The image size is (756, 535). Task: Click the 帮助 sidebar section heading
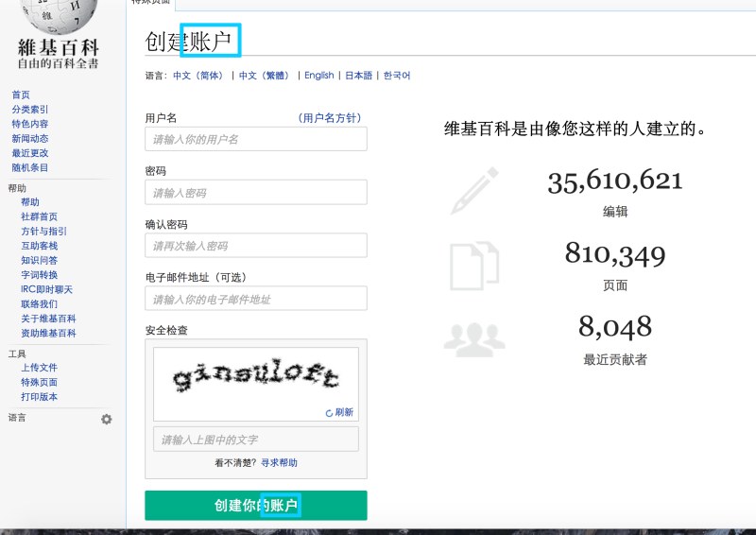[x=17, y=188]
